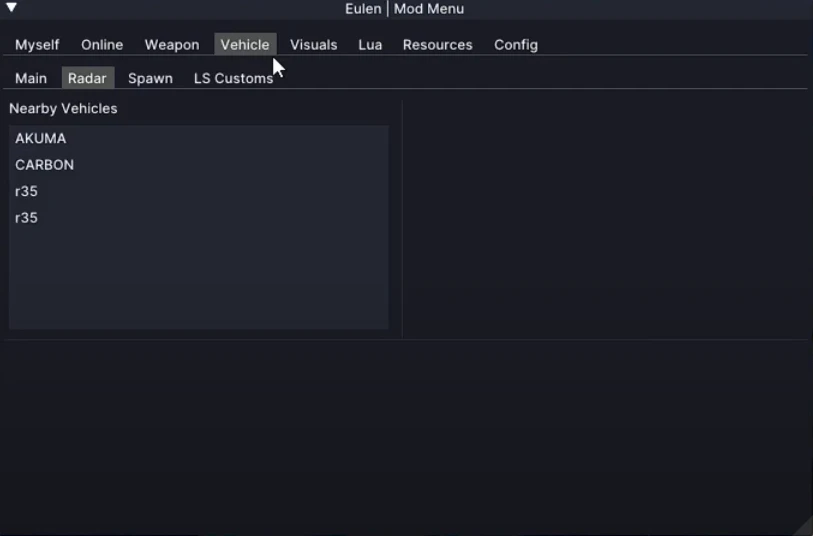Screen dimensions: 813x536
Task: Collapse the window with the title triangle
Action: click(11, 7)
